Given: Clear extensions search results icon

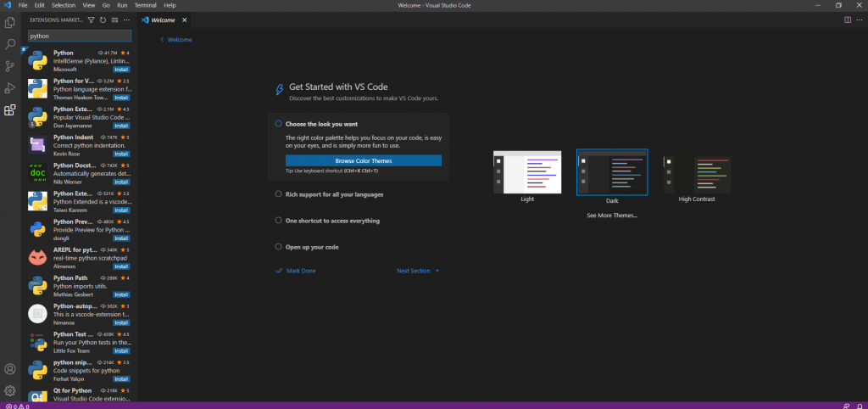Looking at the screenshot, I should pyautogui.click(x=114, y=20).
